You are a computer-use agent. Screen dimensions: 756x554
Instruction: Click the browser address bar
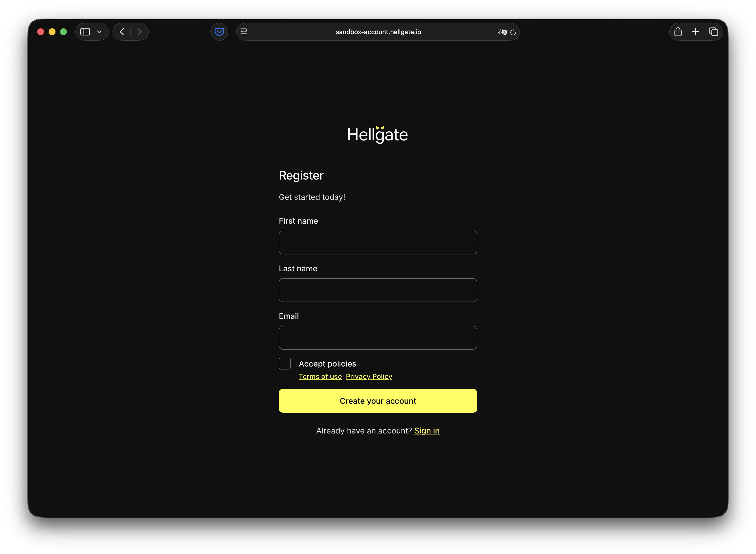tap(378, 32)
